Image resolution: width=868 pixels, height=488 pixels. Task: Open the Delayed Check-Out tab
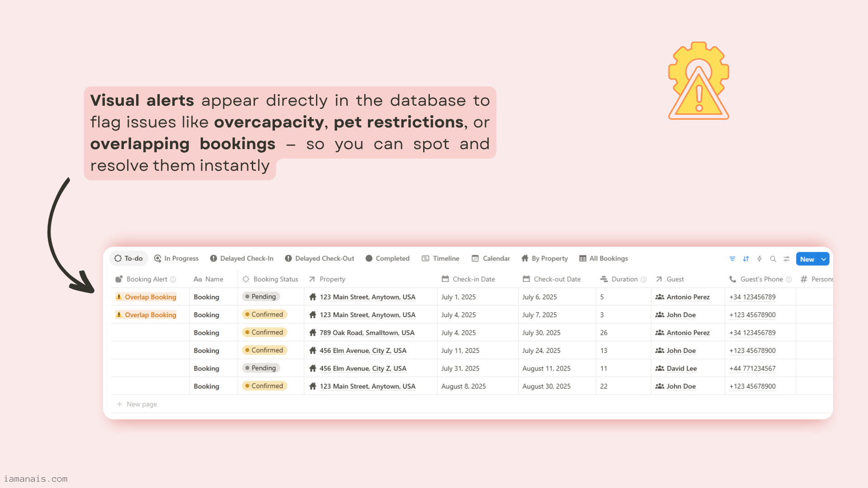pos(320,258)
